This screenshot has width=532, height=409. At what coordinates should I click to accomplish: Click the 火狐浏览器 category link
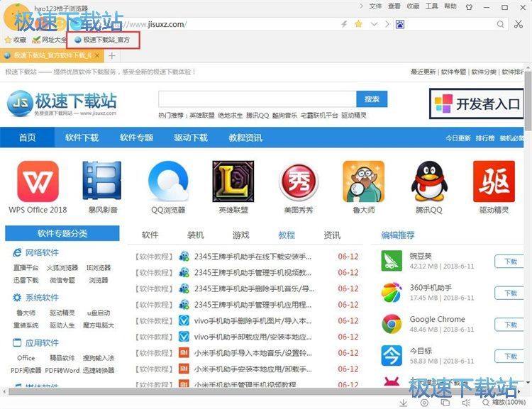pos(62,267)
